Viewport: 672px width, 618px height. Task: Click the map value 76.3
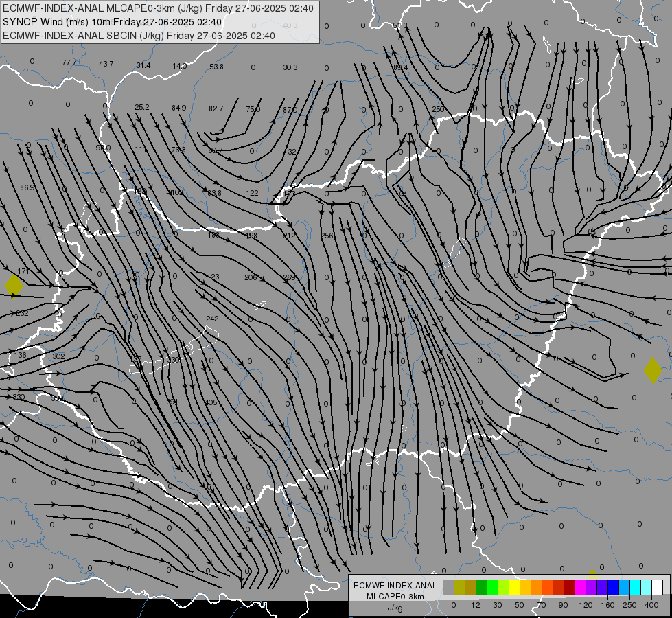tap(178, 150)
